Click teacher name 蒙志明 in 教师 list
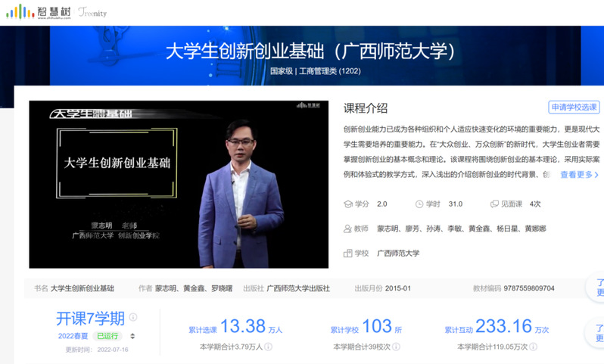604x364 pixels. tap(388, 229)
